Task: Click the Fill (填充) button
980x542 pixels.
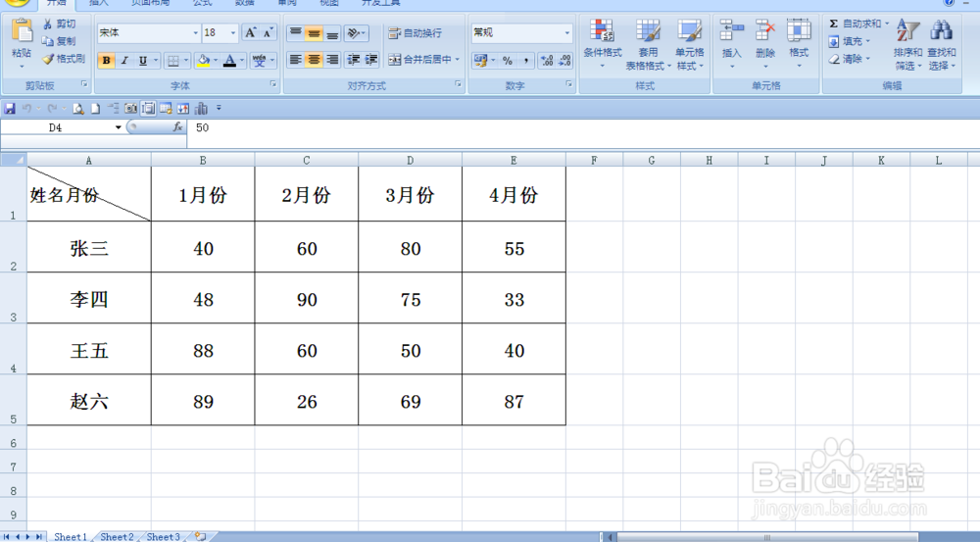Action: (849, 41)
